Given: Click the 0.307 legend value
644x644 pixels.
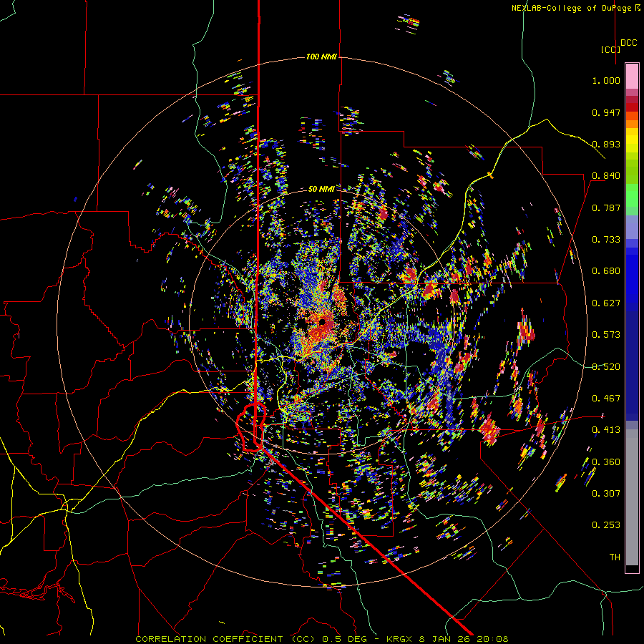Looking at the screenshot, I should pyautogui.click(x=606, y=494).
